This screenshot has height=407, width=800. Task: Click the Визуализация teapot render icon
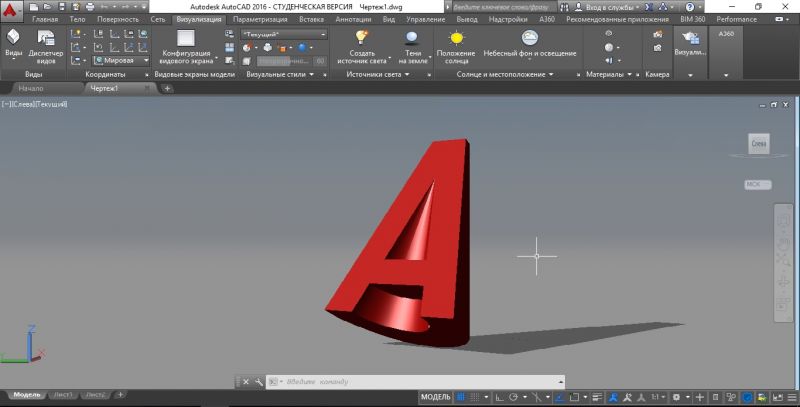pos(689,40)
